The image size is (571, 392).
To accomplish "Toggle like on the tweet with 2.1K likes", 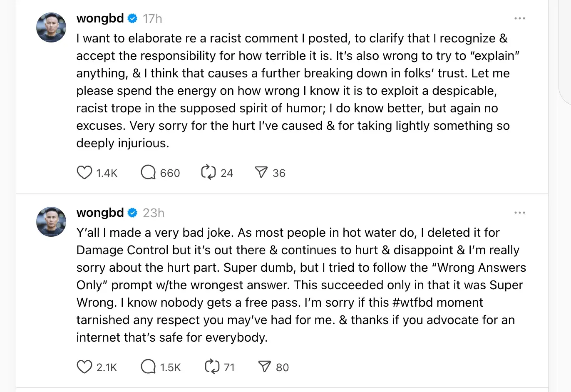I will click(x=85, y=366).
